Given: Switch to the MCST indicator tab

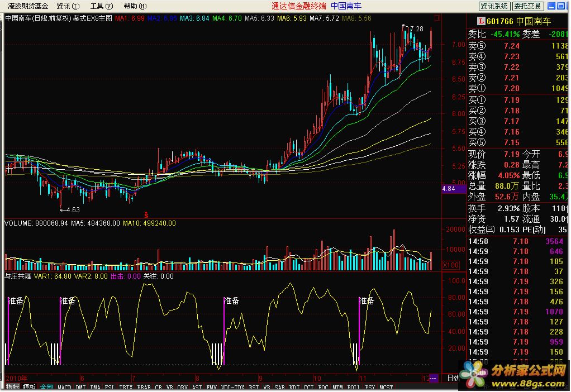Looking at the screenshot, I should click(x=386, y=388).
